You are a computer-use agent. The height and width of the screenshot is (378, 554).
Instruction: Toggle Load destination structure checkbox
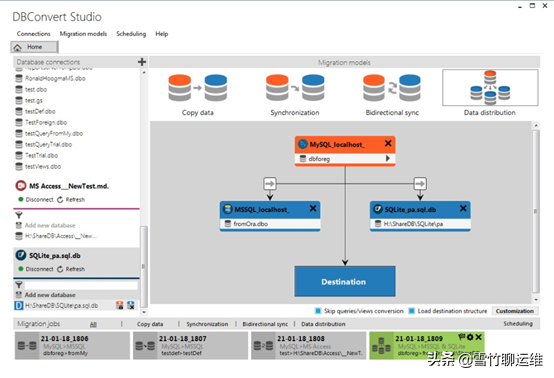[x=412, y=311]
